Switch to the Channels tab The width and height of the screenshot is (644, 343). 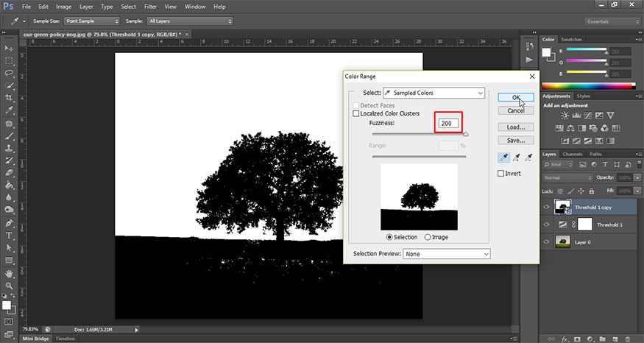[x=572, y=154]
